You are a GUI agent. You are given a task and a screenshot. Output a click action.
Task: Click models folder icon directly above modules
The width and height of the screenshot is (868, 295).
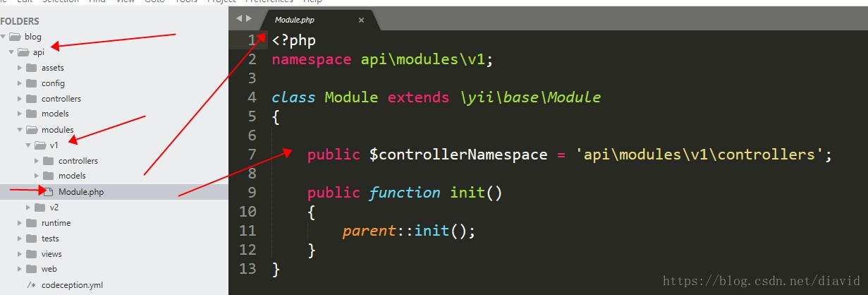click(31, 114)
